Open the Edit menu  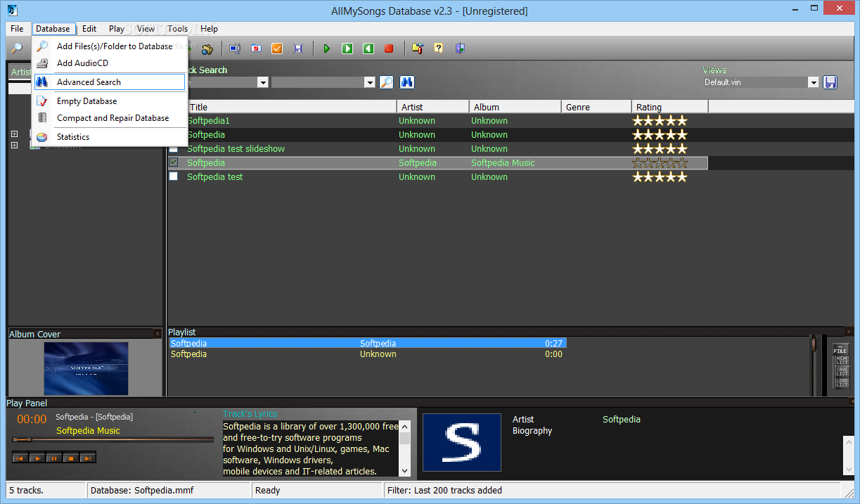pos(89,29)
